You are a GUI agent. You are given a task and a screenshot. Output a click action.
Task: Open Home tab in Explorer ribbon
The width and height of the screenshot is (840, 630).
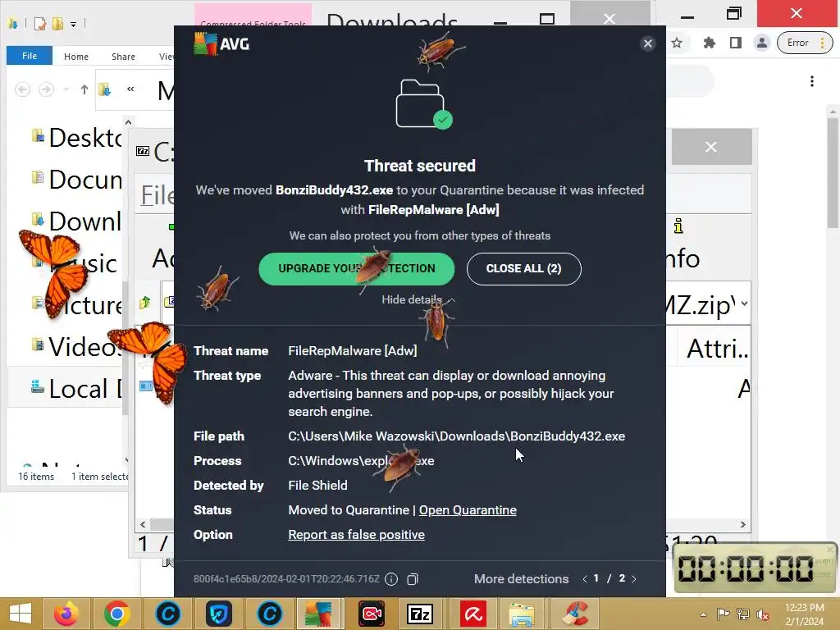76,57
